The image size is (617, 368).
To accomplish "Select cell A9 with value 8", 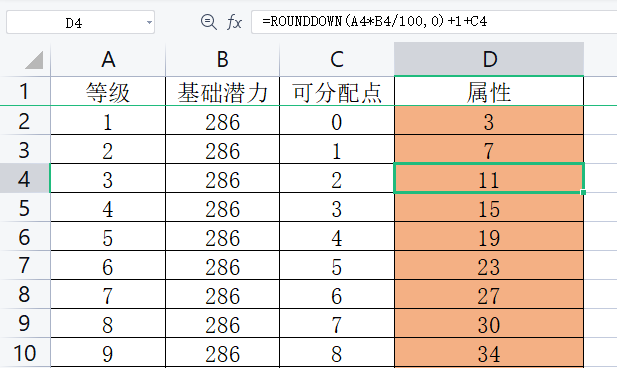I will pyautogui.click(x=108, y=323).
